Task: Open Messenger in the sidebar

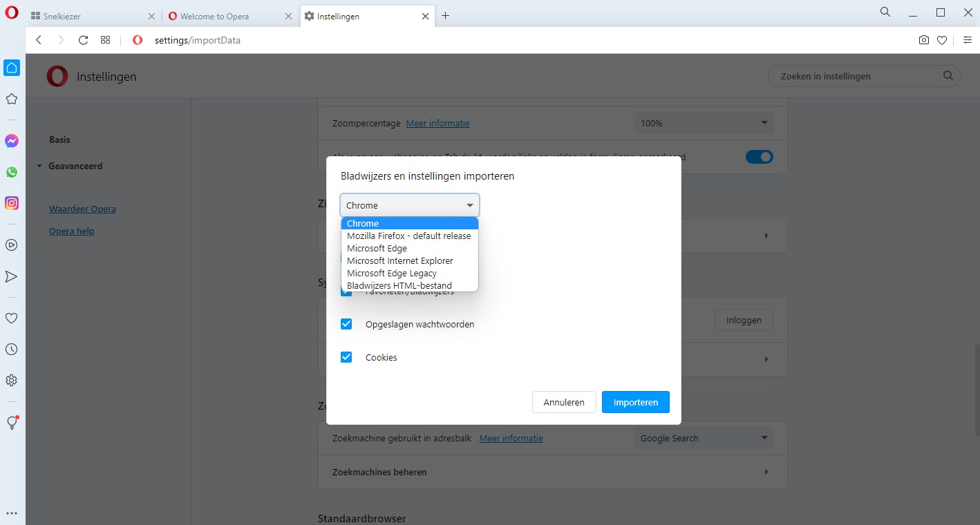Action: (12, 141)
